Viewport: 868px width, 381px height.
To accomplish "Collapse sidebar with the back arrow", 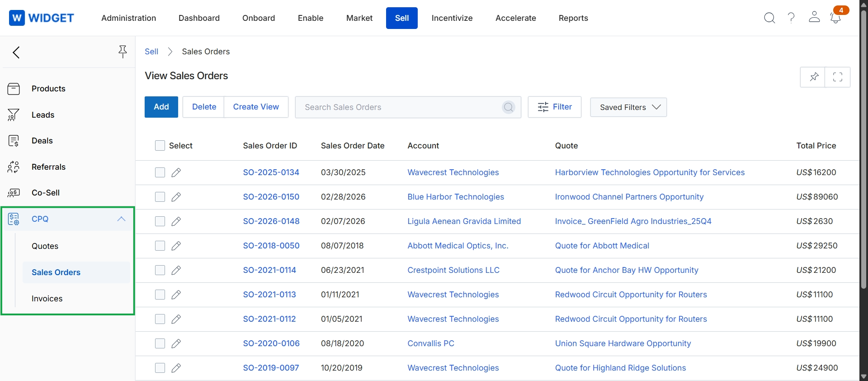I will coord(16,52).
